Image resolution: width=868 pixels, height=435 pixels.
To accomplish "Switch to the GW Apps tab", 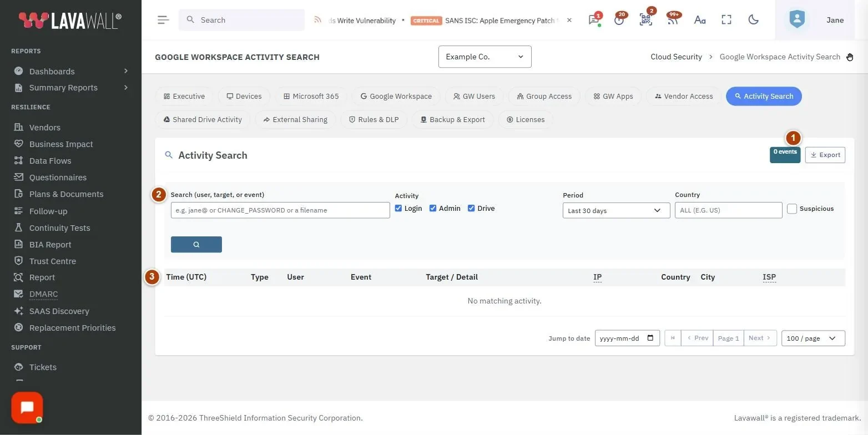I will tap(613, 96).
